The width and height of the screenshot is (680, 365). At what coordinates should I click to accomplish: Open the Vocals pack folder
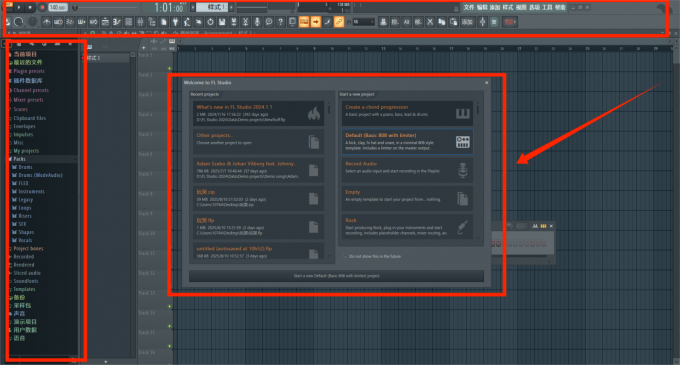(25, 240)
